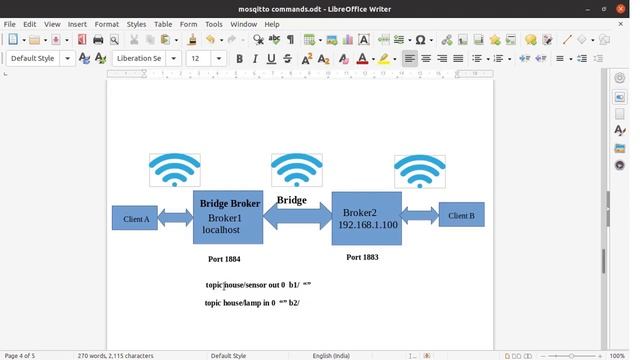
Task: Open recent documents dropdown arrow
Action: pyautogui.click(x=45, y=40)
